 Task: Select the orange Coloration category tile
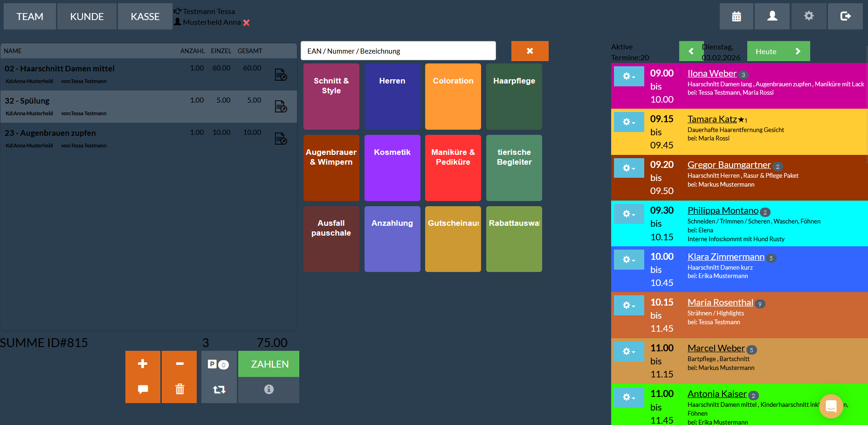[x=453, y=97]
